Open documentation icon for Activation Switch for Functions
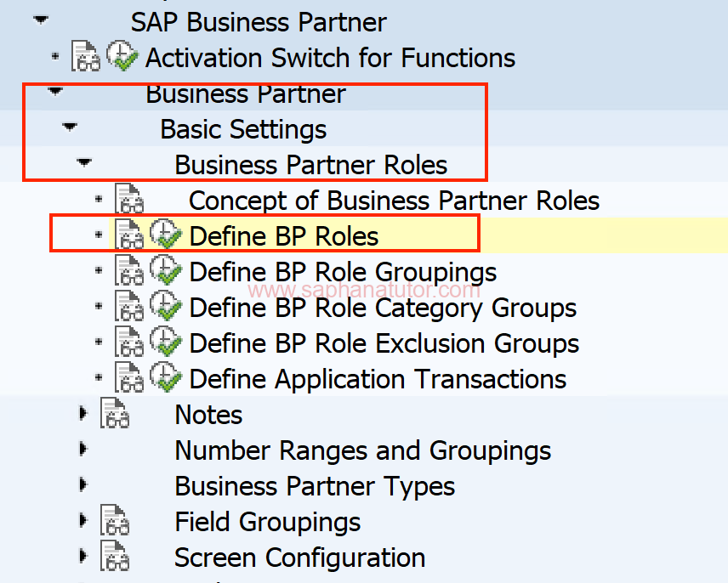Viewport: 728px width, 583px height. point(85,57)
